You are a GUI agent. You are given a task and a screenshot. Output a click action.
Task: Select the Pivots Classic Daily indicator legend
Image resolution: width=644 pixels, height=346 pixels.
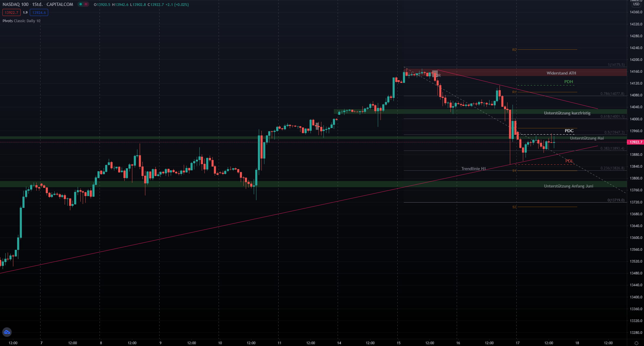pyautogui.click(x=21, y=21)
